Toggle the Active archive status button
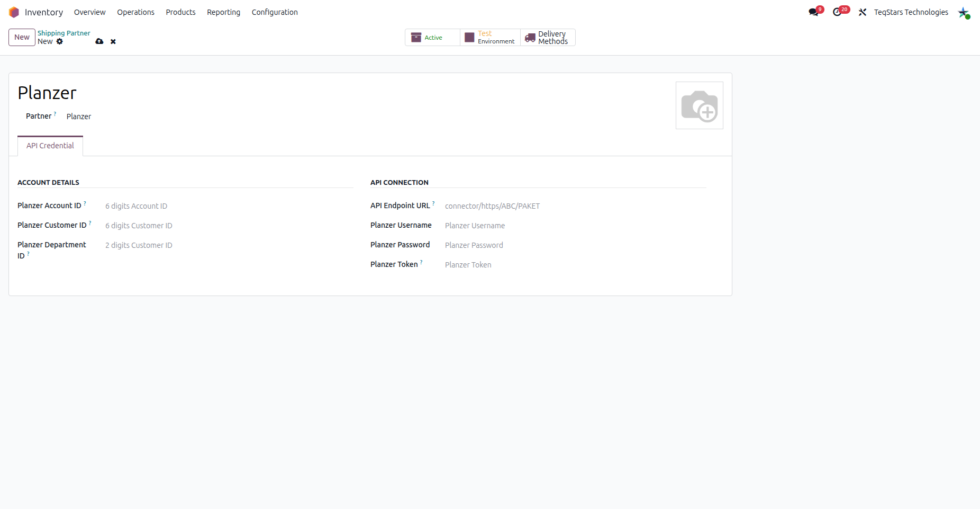 tap(432, 38)
